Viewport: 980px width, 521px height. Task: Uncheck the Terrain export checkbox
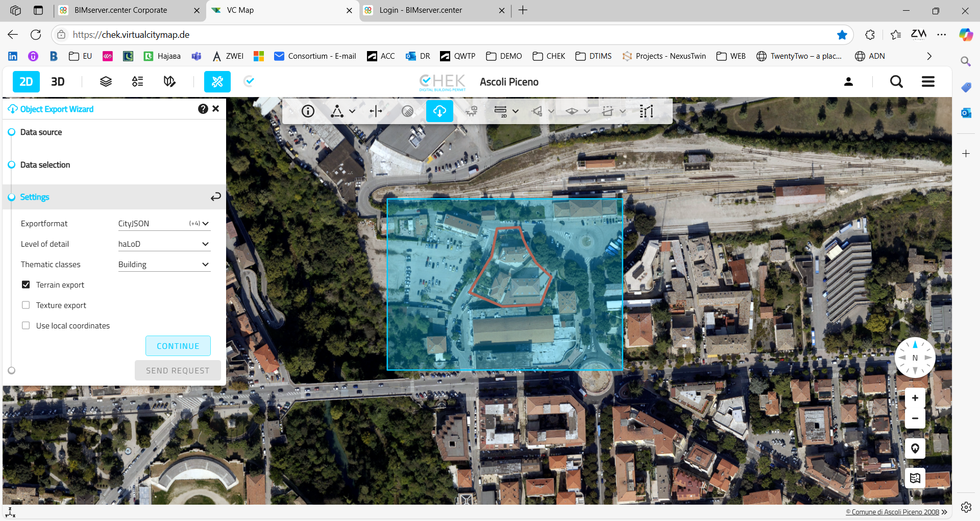[x=26, y=285]
